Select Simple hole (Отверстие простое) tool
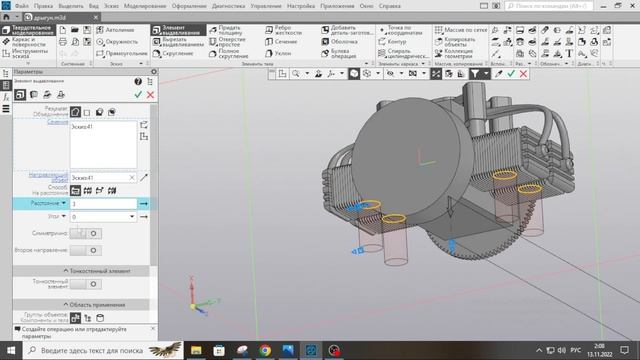The width and height of the screenshot is (640, 360). coord(227,42)
